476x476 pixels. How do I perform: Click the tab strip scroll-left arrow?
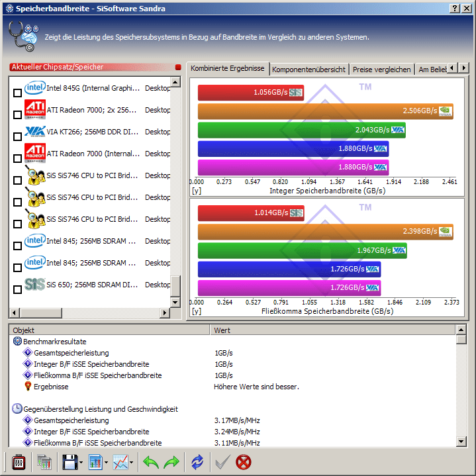pyautogui.click(x=452, y=68)
